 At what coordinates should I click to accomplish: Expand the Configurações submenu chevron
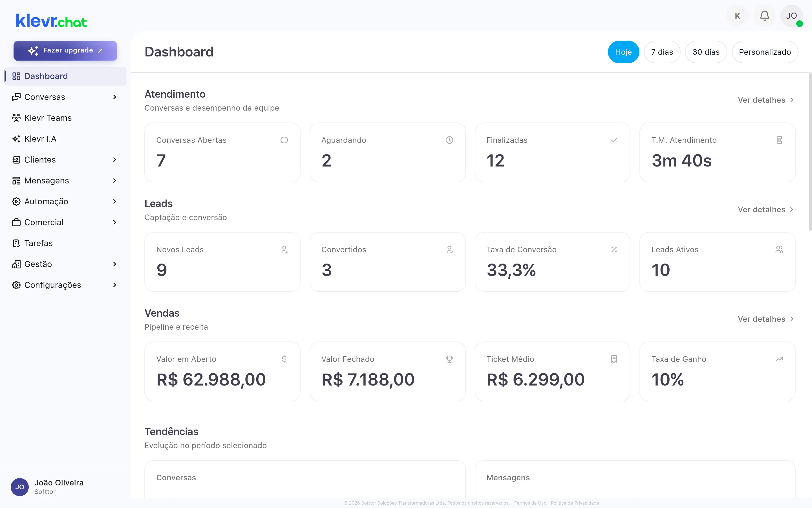pyautogui.click(x=114, y=285)
